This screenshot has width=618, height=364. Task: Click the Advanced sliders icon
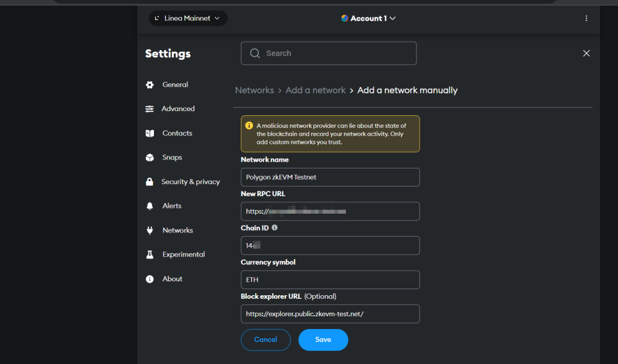[x=150, y=109]
